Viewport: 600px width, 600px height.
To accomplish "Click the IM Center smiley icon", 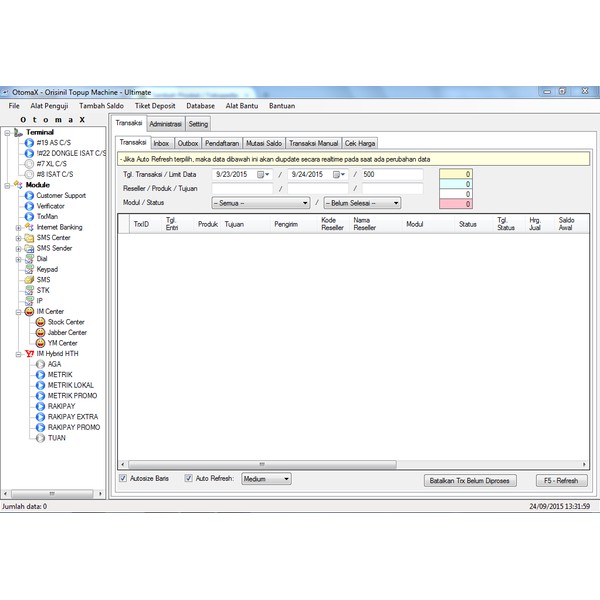I will (29, 311).
